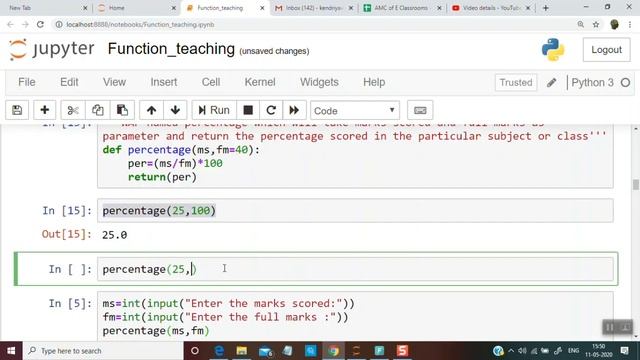Move selected cell down arrow
This screenshot has width=640, height=360.
[x=176, y=110]
